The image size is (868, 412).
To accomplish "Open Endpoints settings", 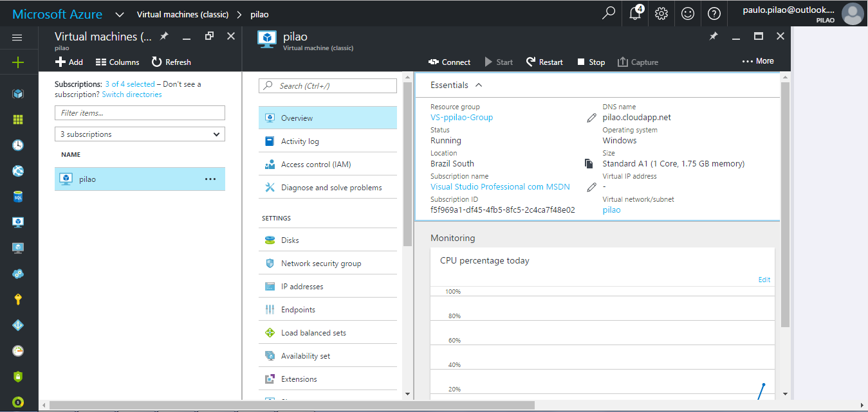I will tap(328, 310).
